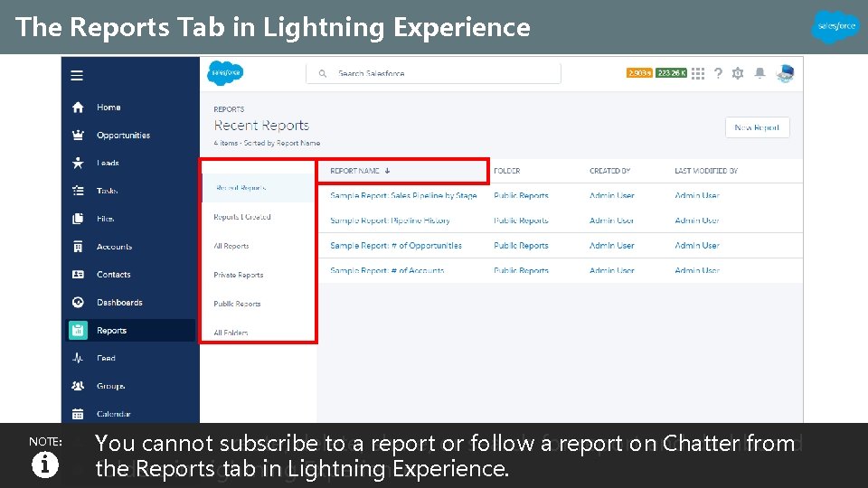Click the Home house icon in sidebar

click(78, 108)
